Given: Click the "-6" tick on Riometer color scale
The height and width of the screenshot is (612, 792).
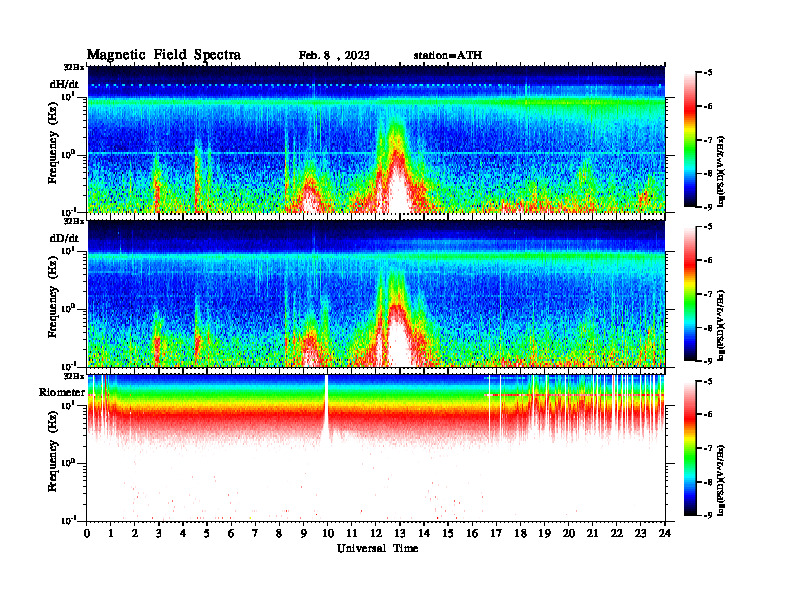Looking at the screenshot, I should pyautogui.click(x=708, y=415).
